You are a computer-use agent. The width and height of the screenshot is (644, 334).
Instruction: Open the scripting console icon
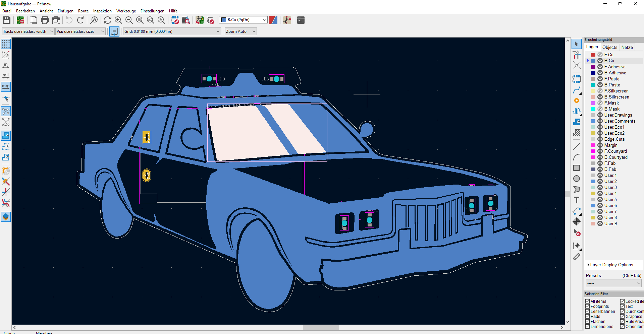coord(301,20)
